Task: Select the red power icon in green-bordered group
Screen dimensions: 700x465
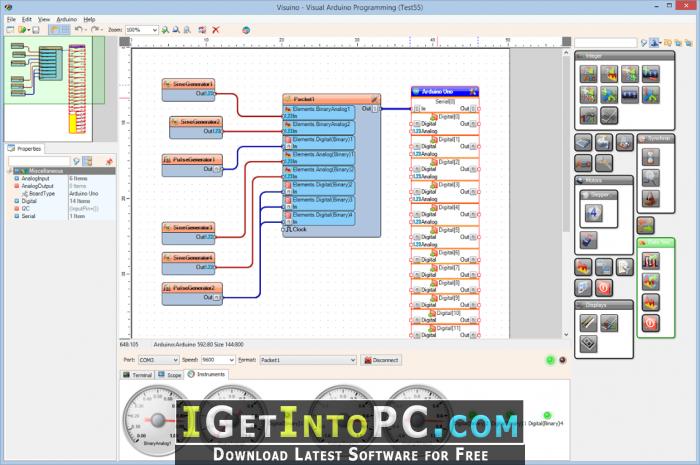Action: (650, 323)
